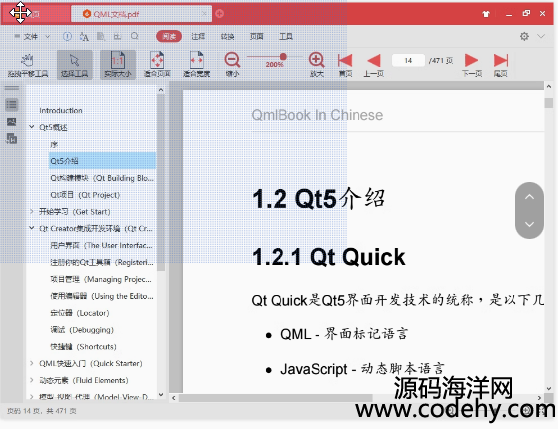Click the floating page-up arrow button

pos(529,197)
